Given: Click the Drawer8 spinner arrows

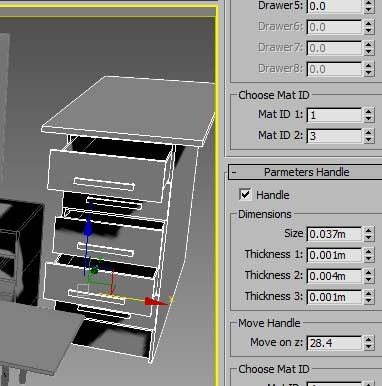Looking at the screenshot, I should [x=369, y=69].
